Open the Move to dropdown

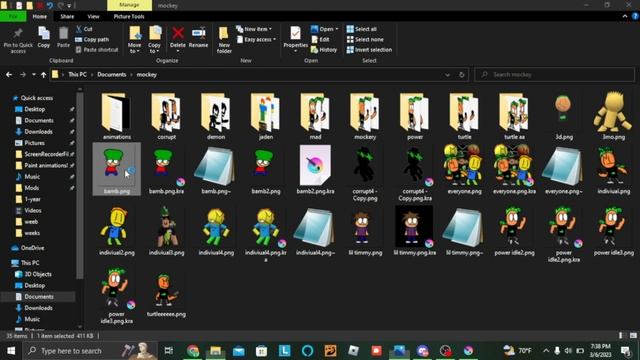pos(134,40)
